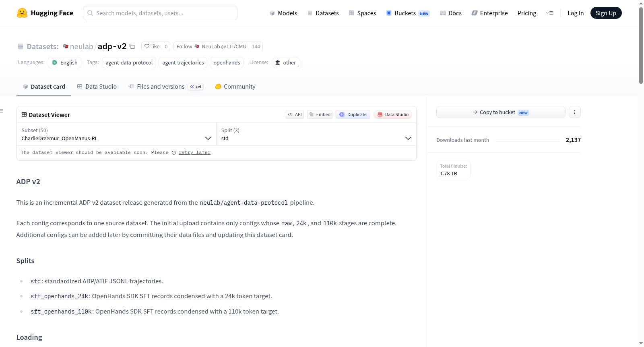The height and width of the screenshot is (347, 644).
Task: Go to Datasets in the navigation bar
Action: (x=323, y=13)
